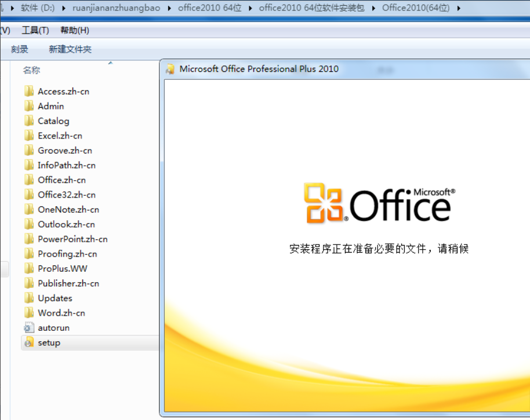The height and width of the screenshot is (420, 530).
Task: Sort files by the 名称 column header
Action: coord(31,70)
